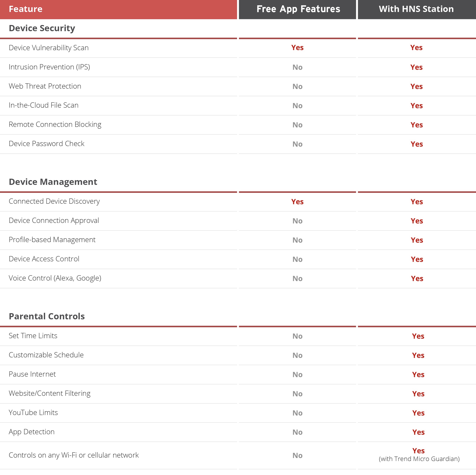
Task: Click HNS Station "Yes" for Device Password Check
Action: tap(417, 144)
